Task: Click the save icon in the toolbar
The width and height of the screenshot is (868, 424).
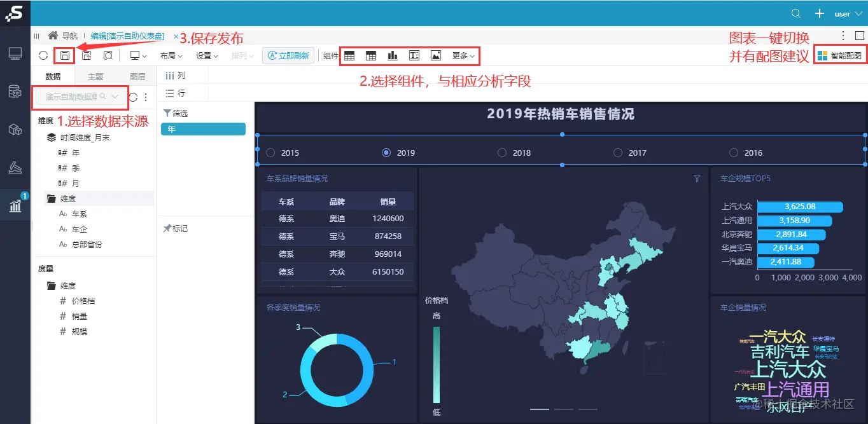Action: (64, 55)
